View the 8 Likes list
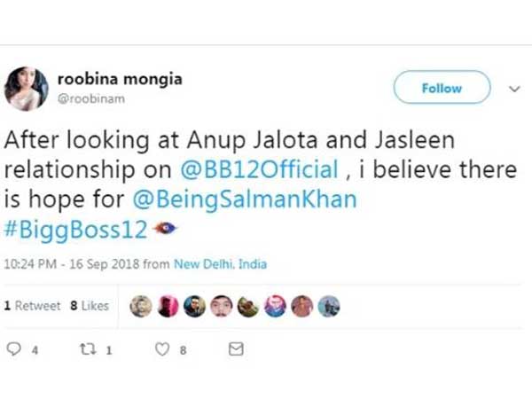This screenshot has width=532, height=399. point(89,305)
